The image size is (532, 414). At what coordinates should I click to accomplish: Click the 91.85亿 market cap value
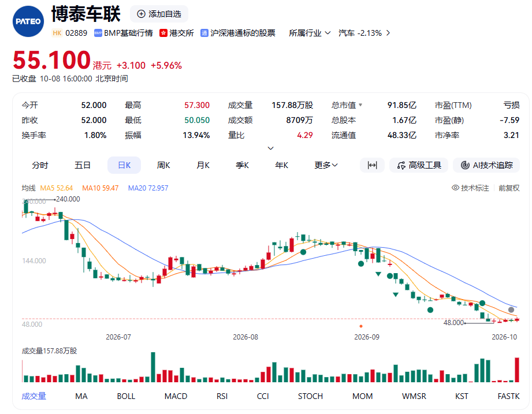pos(401,105)
